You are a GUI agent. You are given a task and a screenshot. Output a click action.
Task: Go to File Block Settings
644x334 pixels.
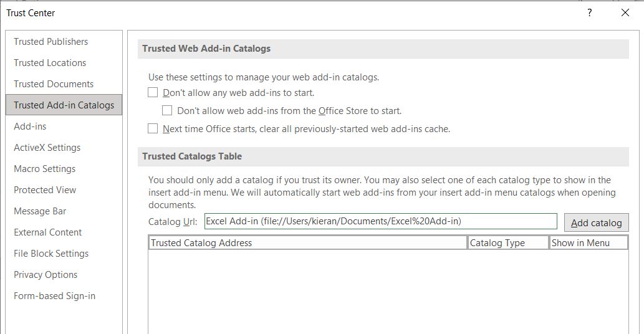click(51, 254)
